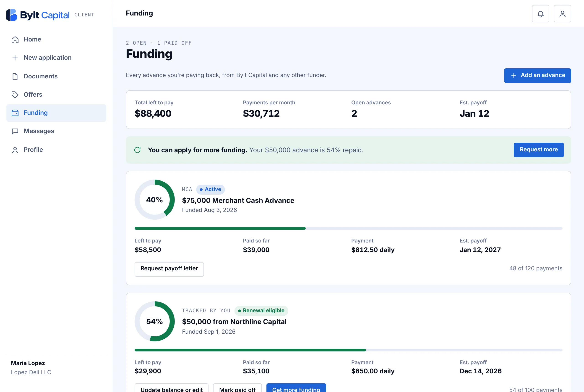Click Update balance or edit button

(171, 388)
